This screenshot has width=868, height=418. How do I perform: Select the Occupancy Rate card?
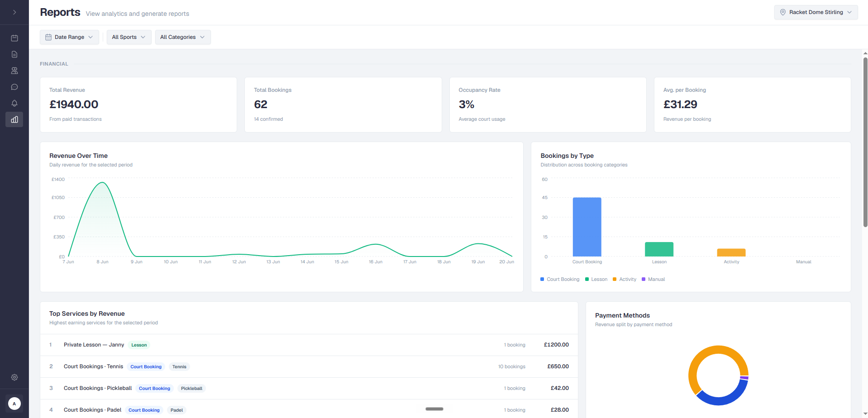[548, 104]
